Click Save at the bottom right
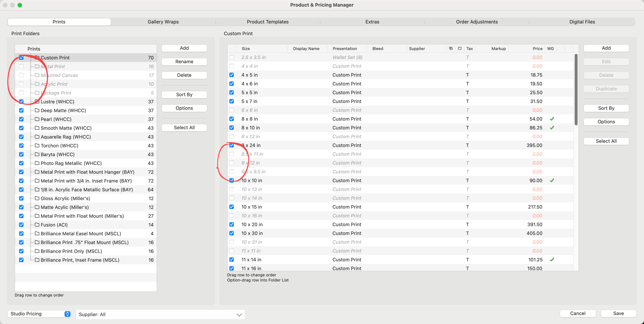Viewport: 644px width, 324px height. point(618,313)
